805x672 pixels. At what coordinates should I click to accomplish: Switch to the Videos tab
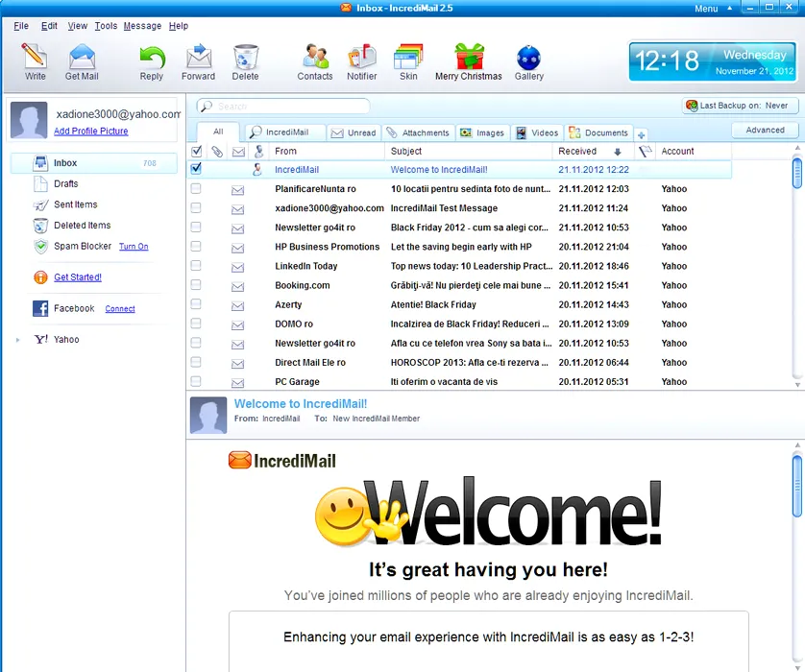pyautogui.click(x=537, y=132)
